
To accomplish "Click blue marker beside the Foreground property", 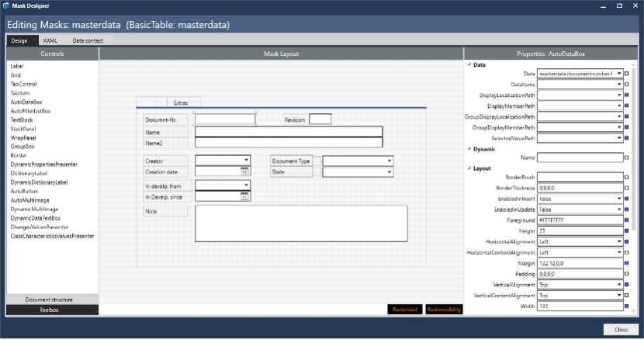I will pyautogui.click(x=626, y=220).
